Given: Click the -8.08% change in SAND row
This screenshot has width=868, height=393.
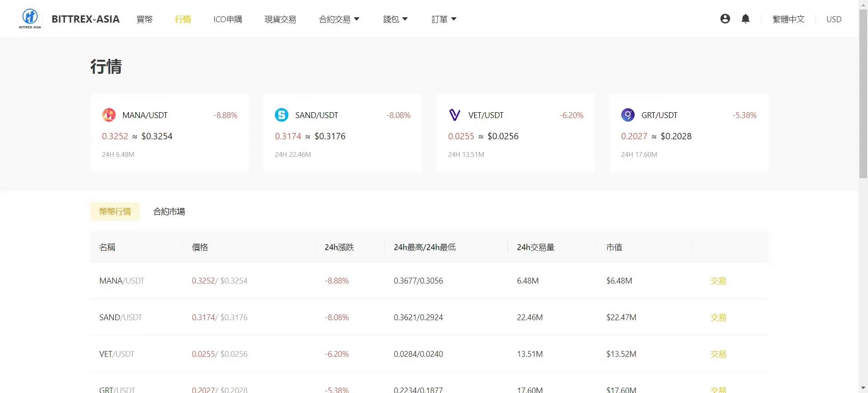Looking at the screenshot, I should click(337, 317).
